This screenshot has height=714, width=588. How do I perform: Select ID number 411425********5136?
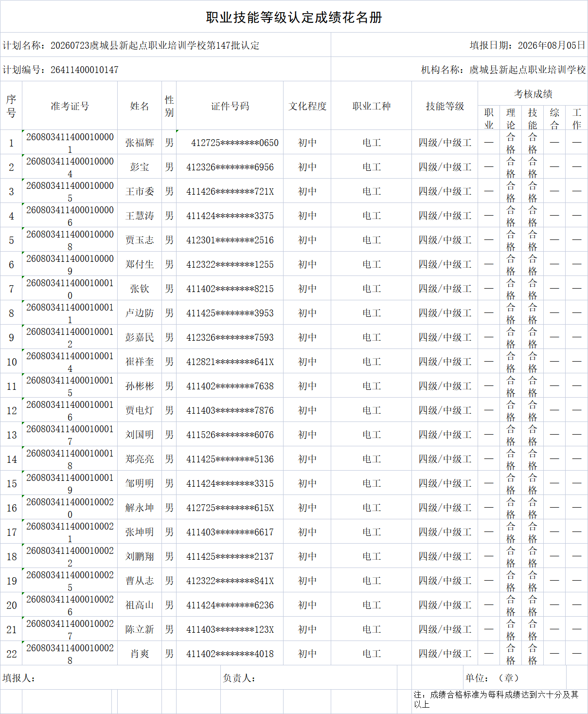click(230, 459)
